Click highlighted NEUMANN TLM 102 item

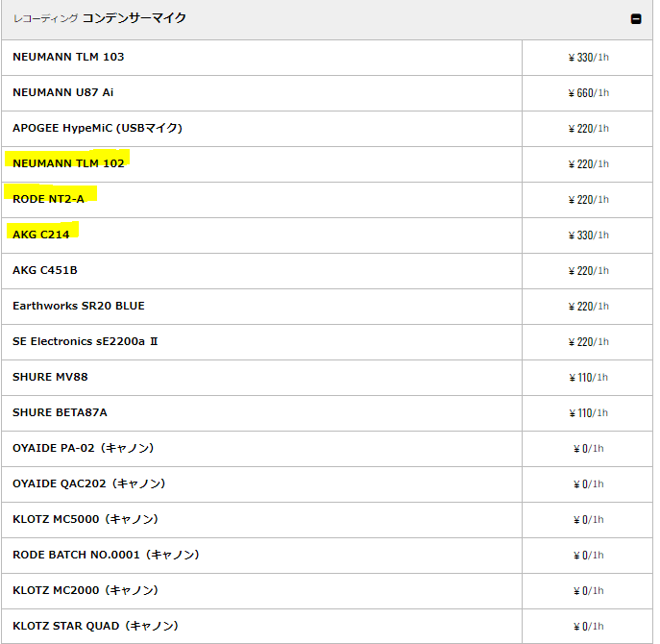[x=68, y=163]
